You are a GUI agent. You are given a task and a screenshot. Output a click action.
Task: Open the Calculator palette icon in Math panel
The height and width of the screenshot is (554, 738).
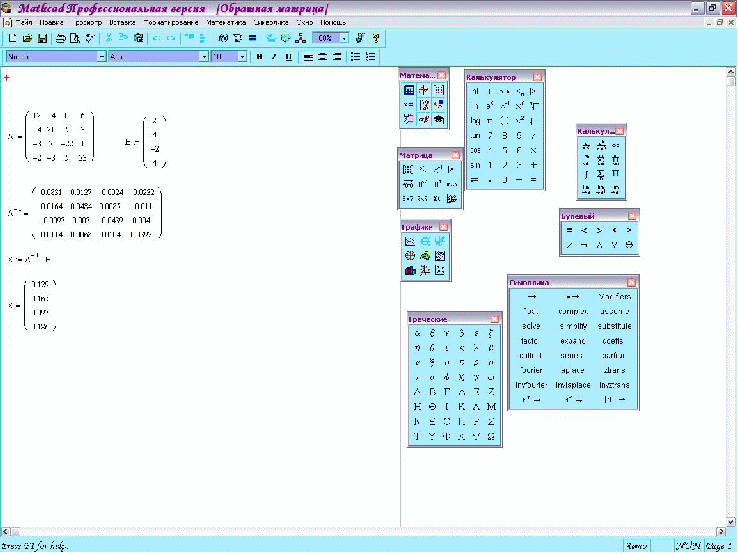409,90
